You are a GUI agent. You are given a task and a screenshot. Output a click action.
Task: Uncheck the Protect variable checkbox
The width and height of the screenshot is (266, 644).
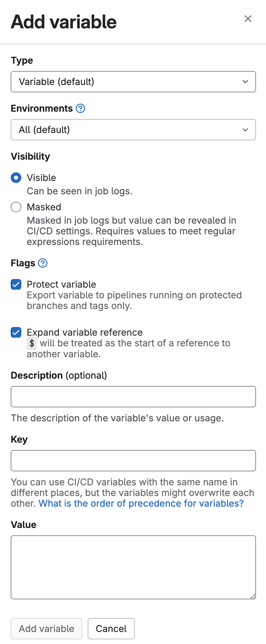click(16, 284)
